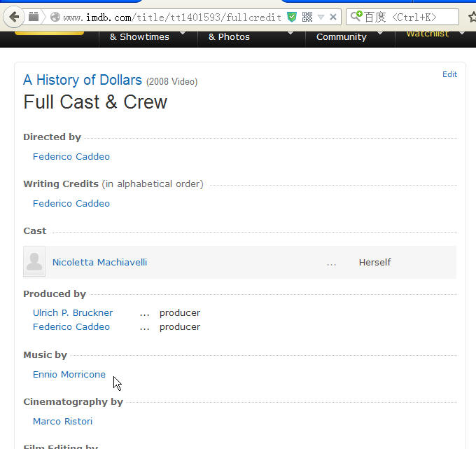This screenshot has width=476, height=449.
Task: Open cinematographer Marco Ristori link
Action: point(62,421)
